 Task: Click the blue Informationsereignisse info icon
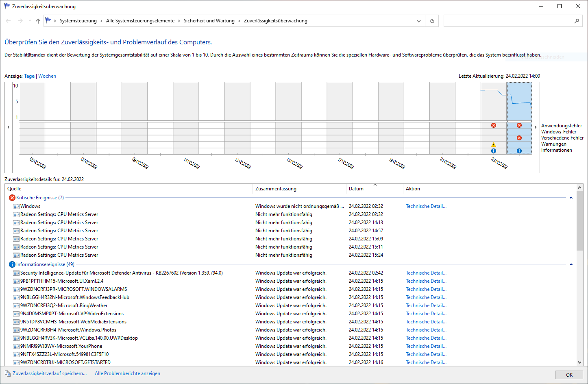pos(12,264)
